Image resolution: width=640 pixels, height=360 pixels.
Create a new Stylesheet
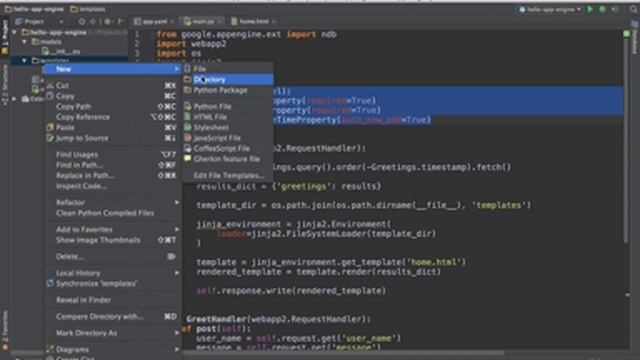[228, 127]
